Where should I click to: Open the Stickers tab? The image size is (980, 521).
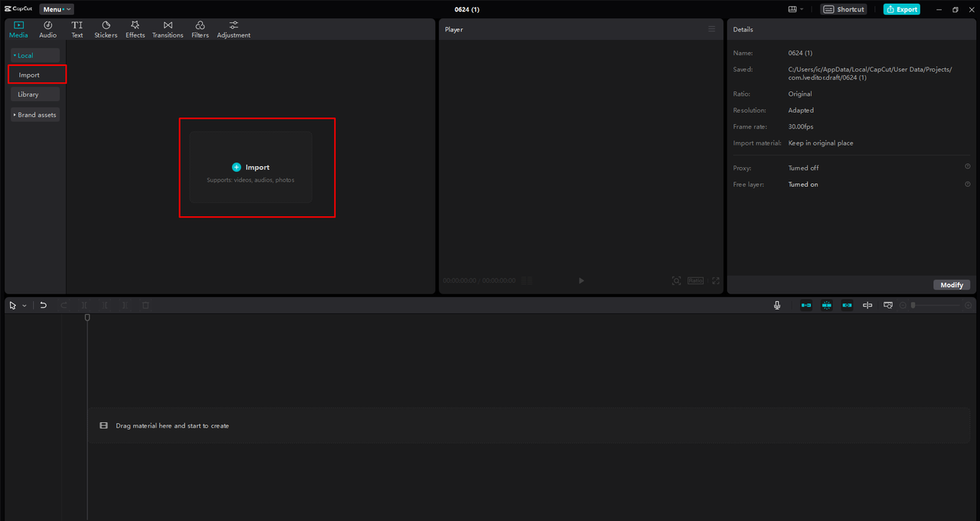(106, 30)
